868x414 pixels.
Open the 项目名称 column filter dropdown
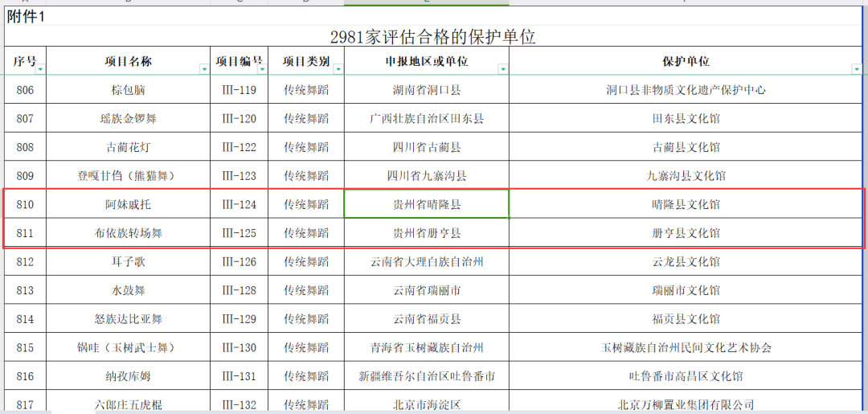pyautogui.click(x=204, y=70)
